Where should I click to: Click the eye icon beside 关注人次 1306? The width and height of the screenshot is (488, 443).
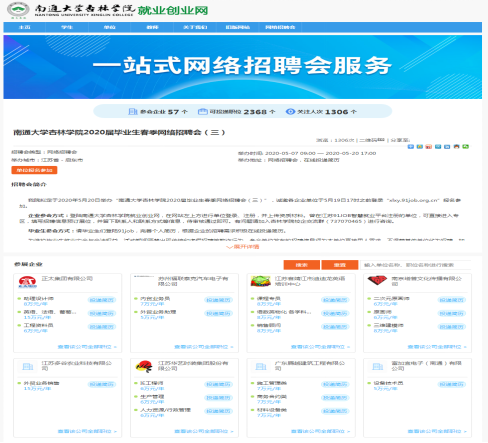290,112
